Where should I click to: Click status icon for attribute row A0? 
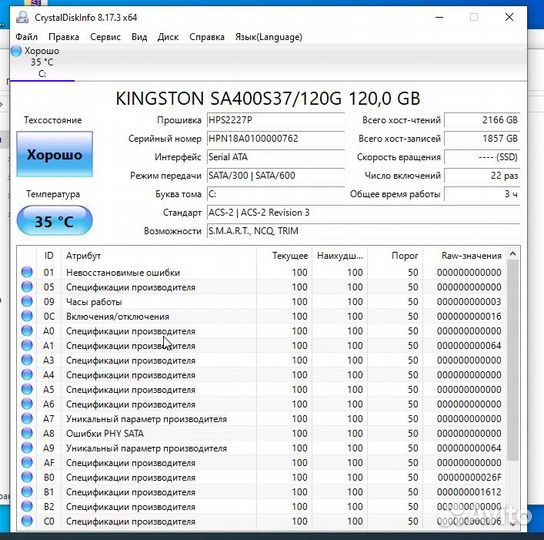click(x=27, y=331)
